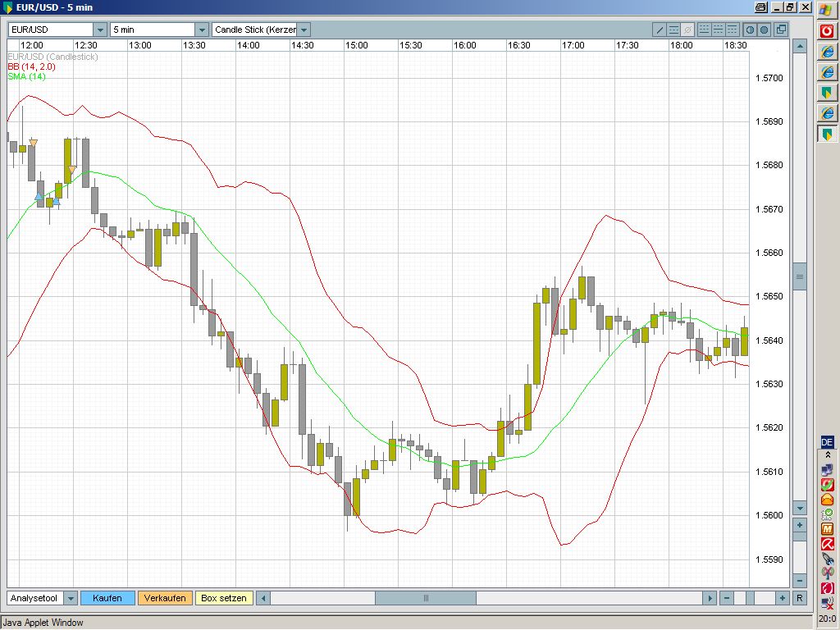
Task: Toggle the first filled circle icon in toolbar
Action: coord(749,30)
